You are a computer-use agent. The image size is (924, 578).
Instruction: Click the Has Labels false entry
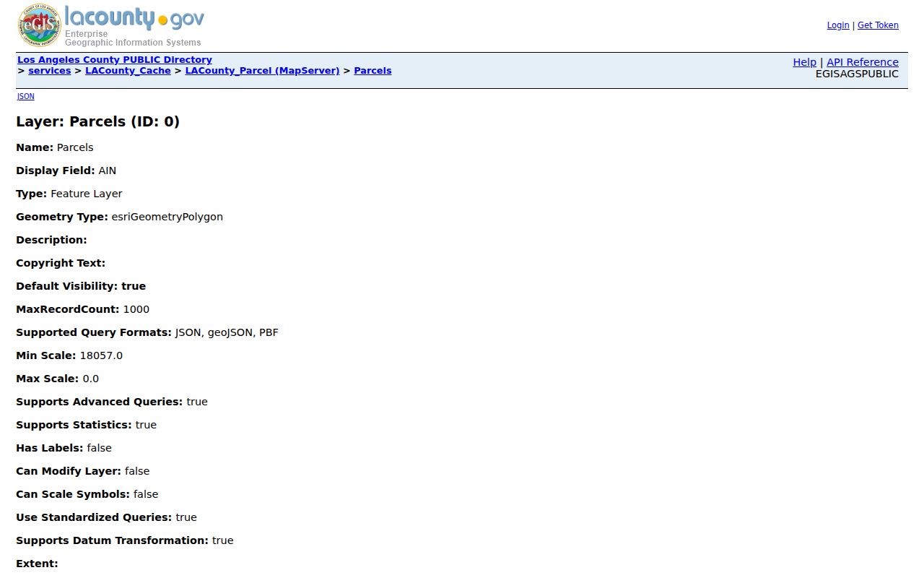(x=64, y=448)
